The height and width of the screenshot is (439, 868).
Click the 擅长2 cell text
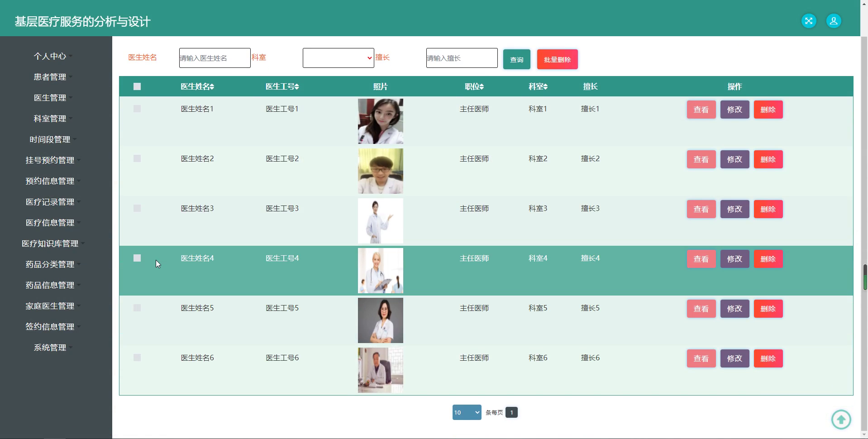[x=591, y=158]
